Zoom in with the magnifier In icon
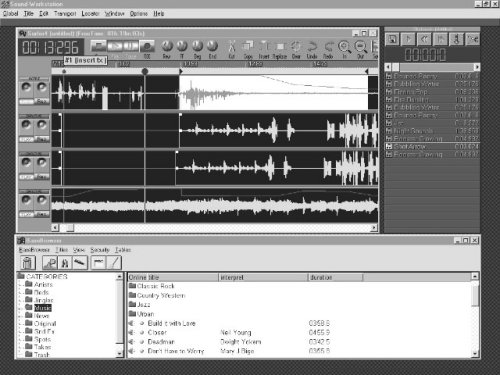 click(344, 47)
